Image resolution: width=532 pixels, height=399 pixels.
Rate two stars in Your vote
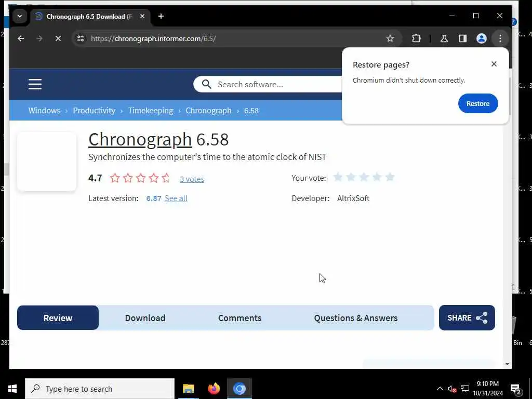351,177
